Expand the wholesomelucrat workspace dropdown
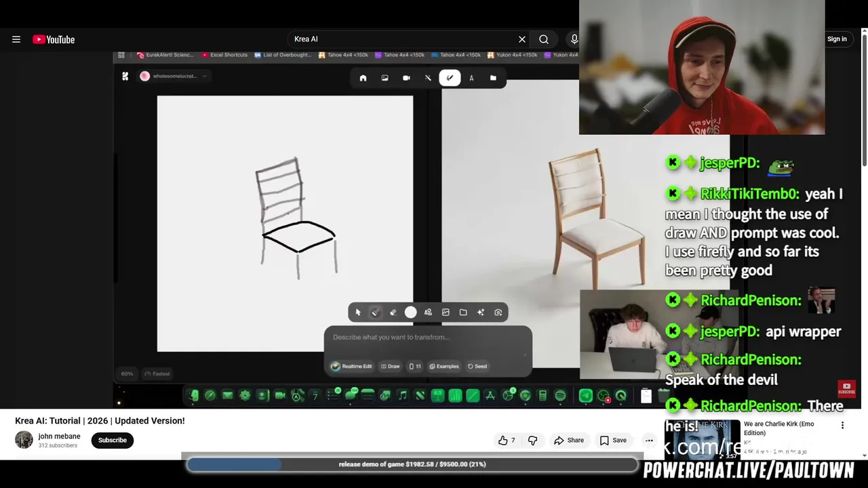Image resolution: width=868 pixels, height=488 pixels. [174, 76]
